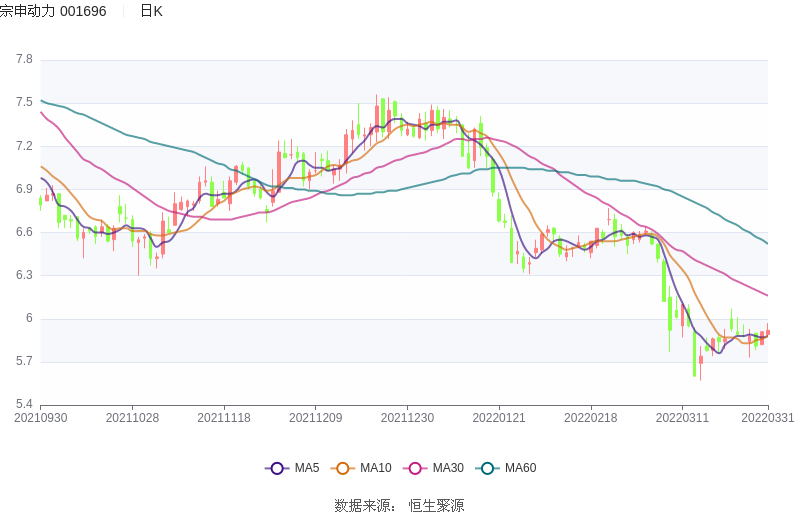Click the 5.4 bottom price axis label
Screen dimensions: 800x517
point(24,404)
